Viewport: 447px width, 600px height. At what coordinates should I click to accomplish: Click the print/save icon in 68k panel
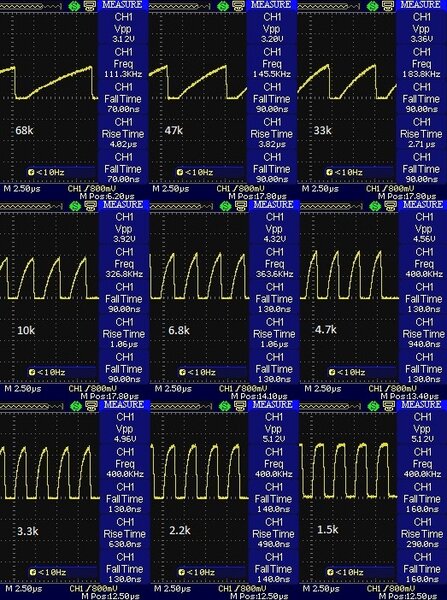click(x=89, y=6)
